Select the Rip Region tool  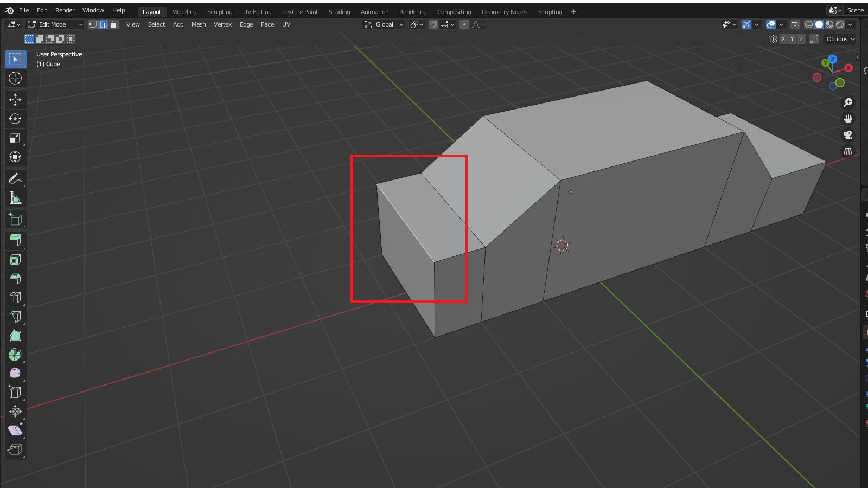click(x=15, y=449)
